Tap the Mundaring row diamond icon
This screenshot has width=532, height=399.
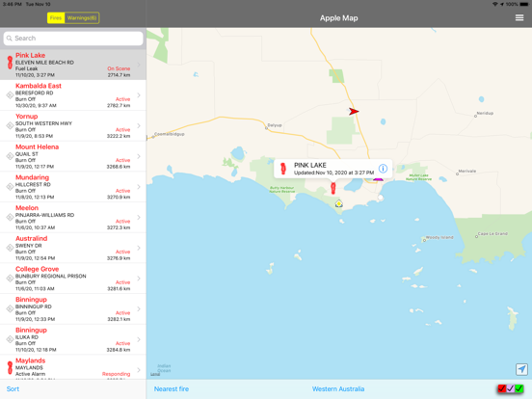10,187
